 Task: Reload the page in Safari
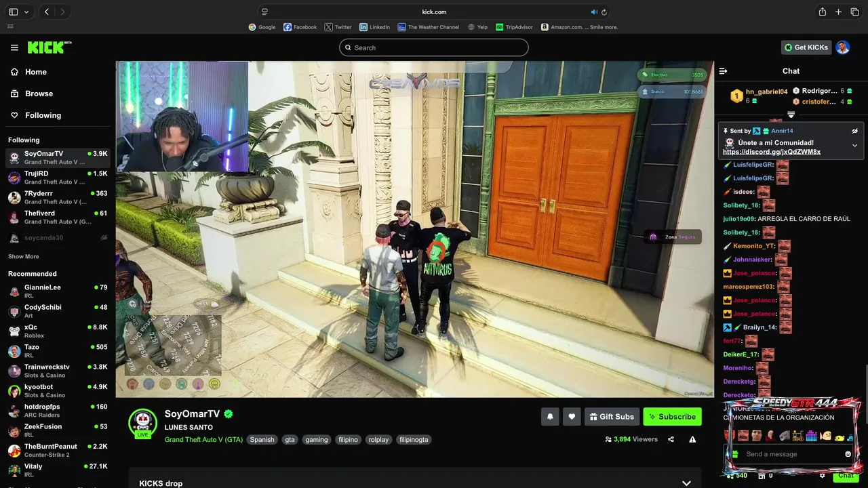(604, 12)
